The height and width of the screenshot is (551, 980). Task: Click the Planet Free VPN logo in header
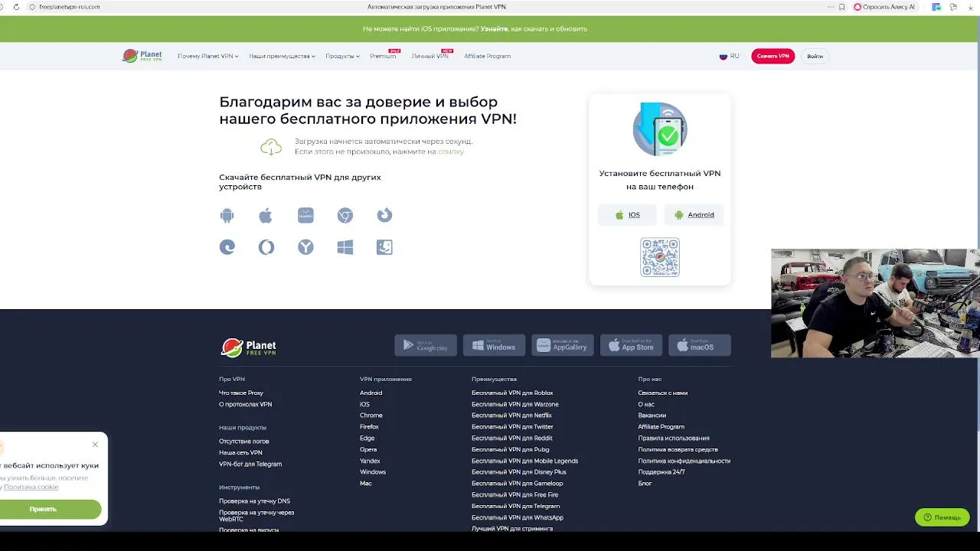point(142,56)
